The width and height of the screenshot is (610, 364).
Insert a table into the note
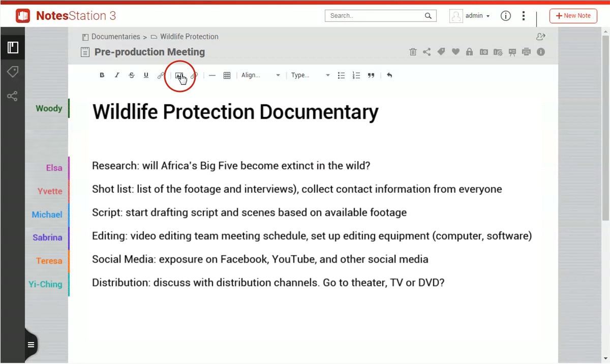coord(227,75)
